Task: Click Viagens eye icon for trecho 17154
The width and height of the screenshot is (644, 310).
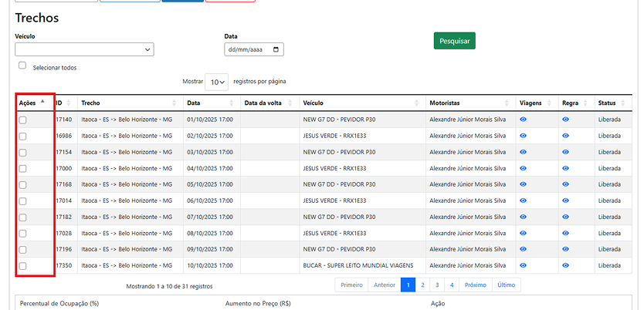Action: pyautogui.click(x=523, y=152)
